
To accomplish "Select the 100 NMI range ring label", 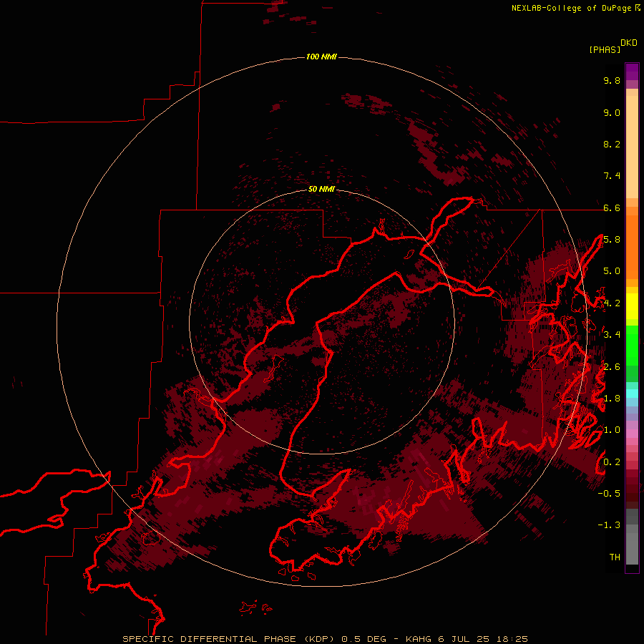I will [321, 57].
